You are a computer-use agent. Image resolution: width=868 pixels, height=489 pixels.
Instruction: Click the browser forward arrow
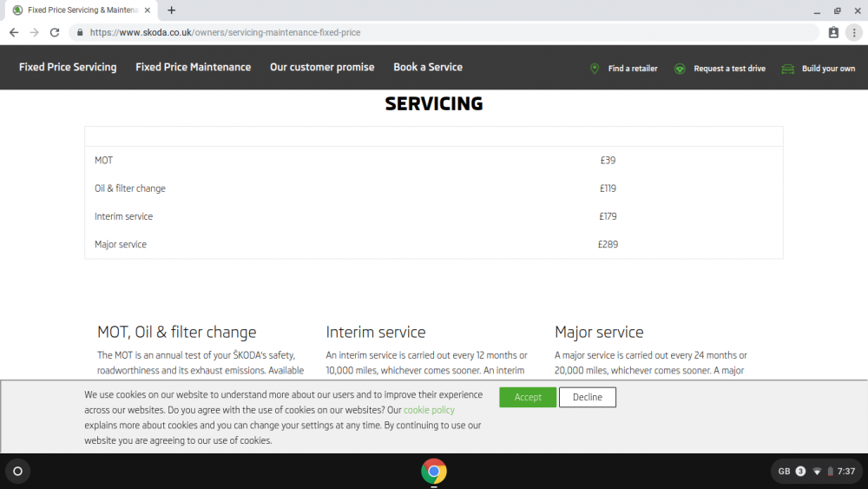(35, 33)
